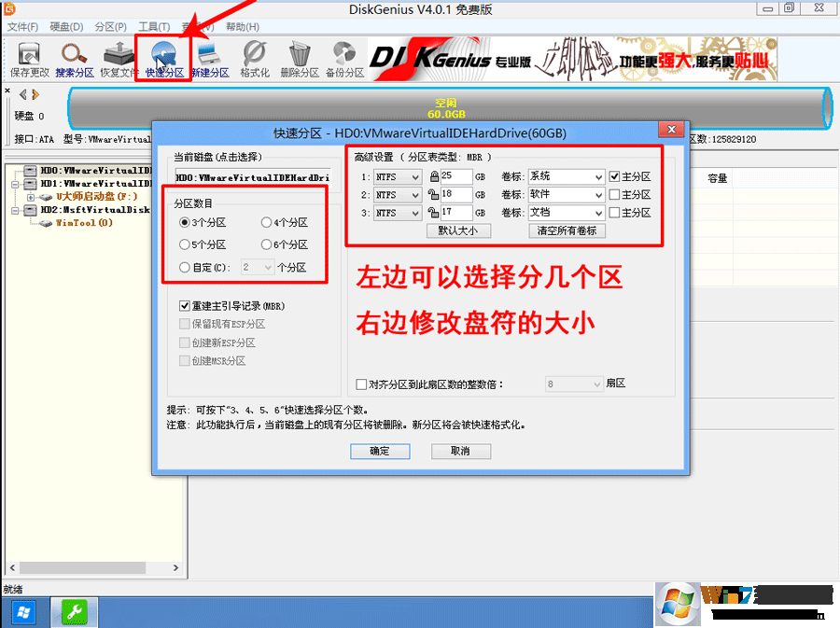Click 清空所有卷标 to clear volume labels

pyautogui.click(x=567, y=230)
